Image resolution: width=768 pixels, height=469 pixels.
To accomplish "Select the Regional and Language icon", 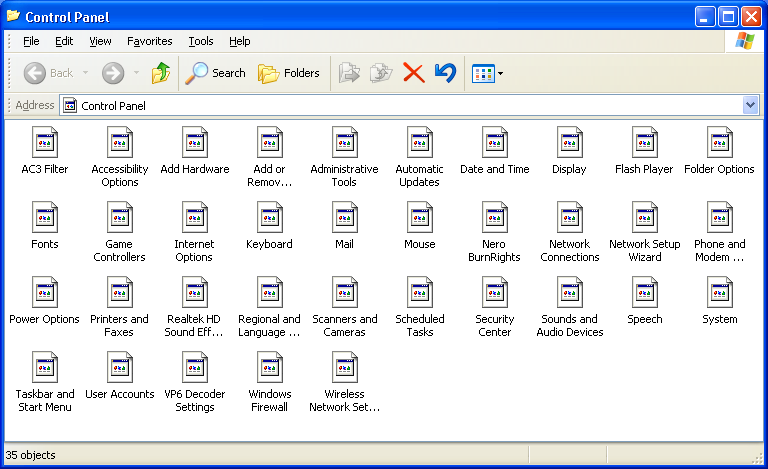I will pos(269,292).
